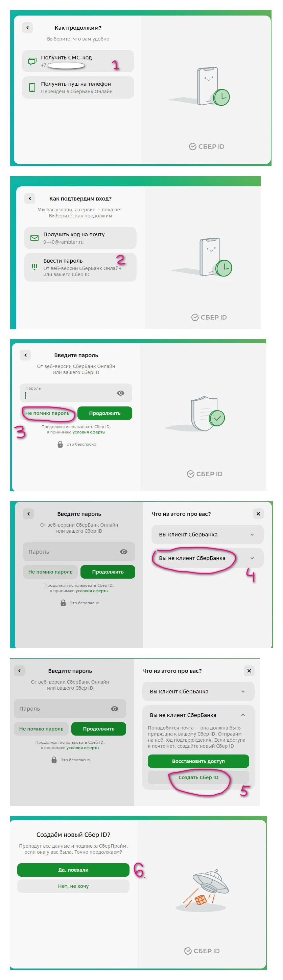Click back arrow on 'Как подтвердим вход?' screen

[30, 198]
